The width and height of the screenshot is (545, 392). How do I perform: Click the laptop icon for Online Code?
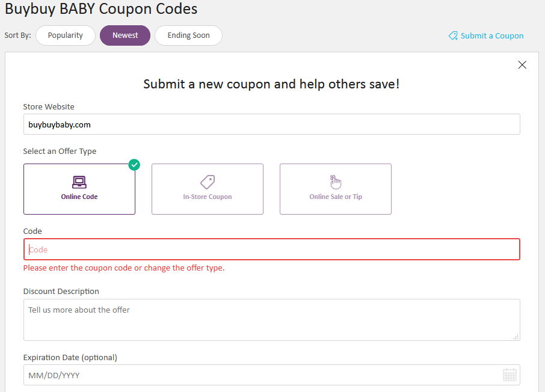tap(79, 182)
